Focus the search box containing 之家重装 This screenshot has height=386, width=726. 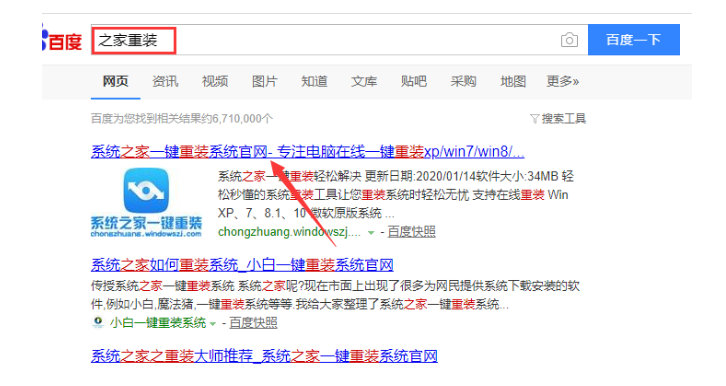pos(339,40)
